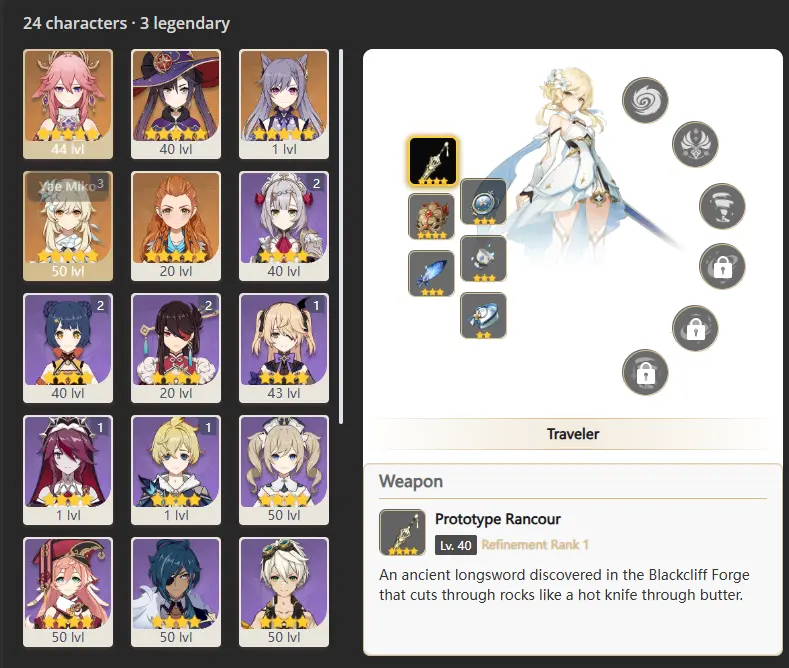This screenshot has width=789, height=668.
Task: Select the blonde eyepatch character at 43 lvl
Action: [x=284, y=348]
